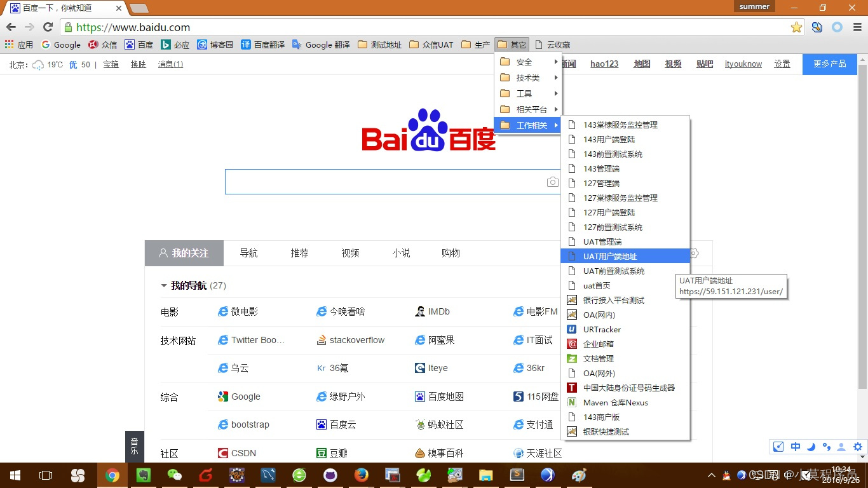This screenshot has height=488, width=868.
Task: Expand the 测试地址 bookmark folder
Action: point(380,44)
